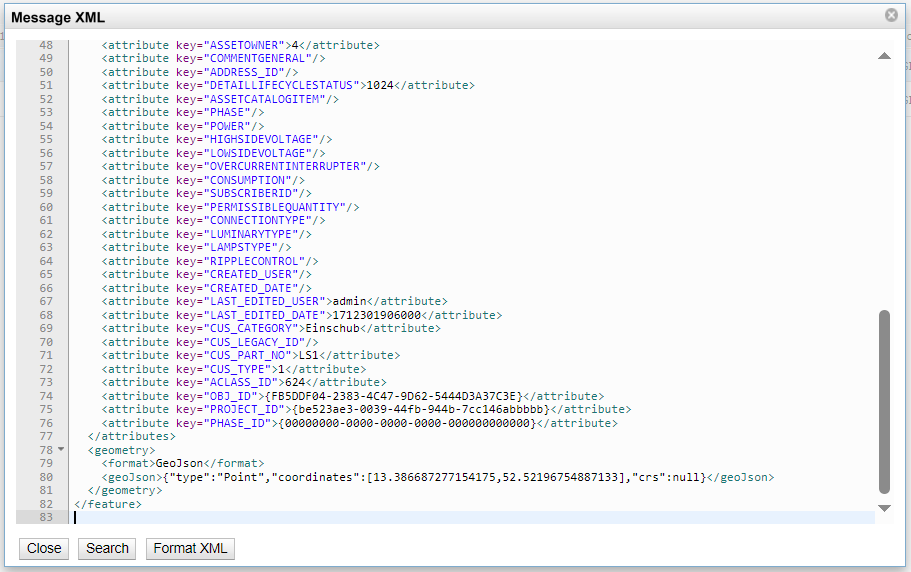Viewport: 911px width, 572px height.
Task: Click the CONNECTIONTYPE attribute line
Action: click(x=213, y=220)
